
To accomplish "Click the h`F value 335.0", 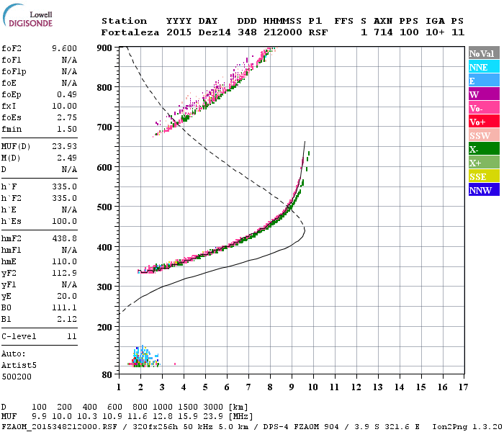I will click(64, 186).
